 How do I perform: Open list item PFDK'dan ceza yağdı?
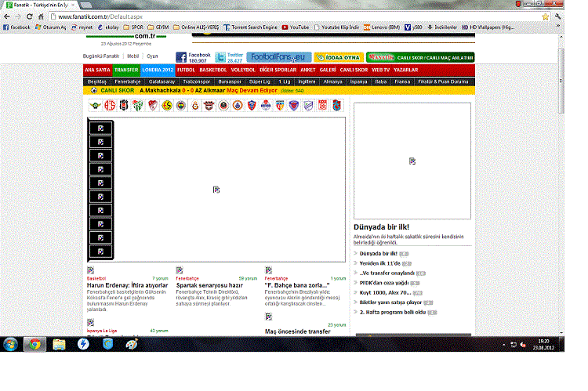(384, 283)
